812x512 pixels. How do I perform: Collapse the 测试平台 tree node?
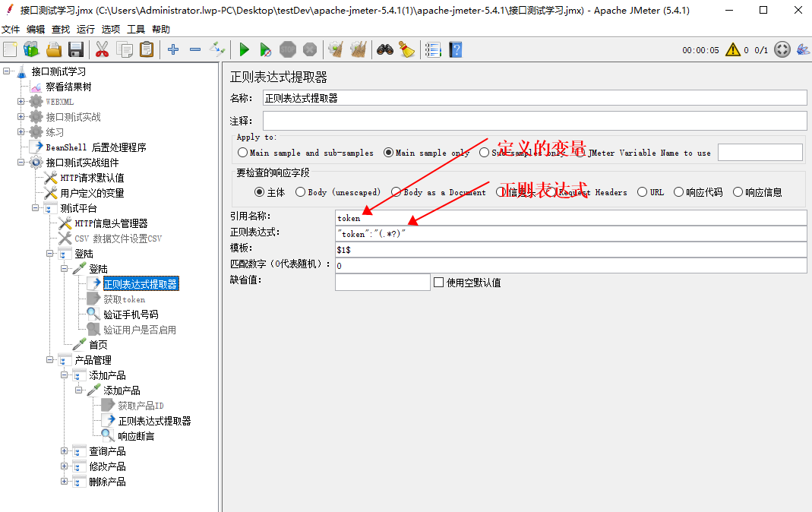tap(35, 207)
